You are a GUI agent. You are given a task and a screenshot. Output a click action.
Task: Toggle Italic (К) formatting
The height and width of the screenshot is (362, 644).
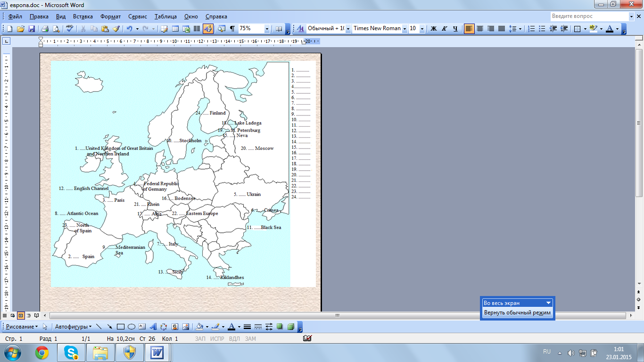point(445,29)
